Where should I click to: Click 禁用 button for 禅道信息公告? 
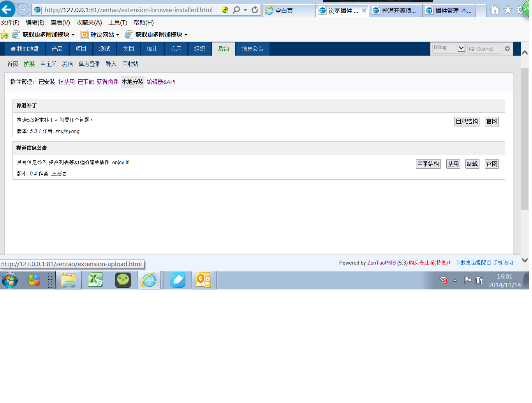point(453,164)
